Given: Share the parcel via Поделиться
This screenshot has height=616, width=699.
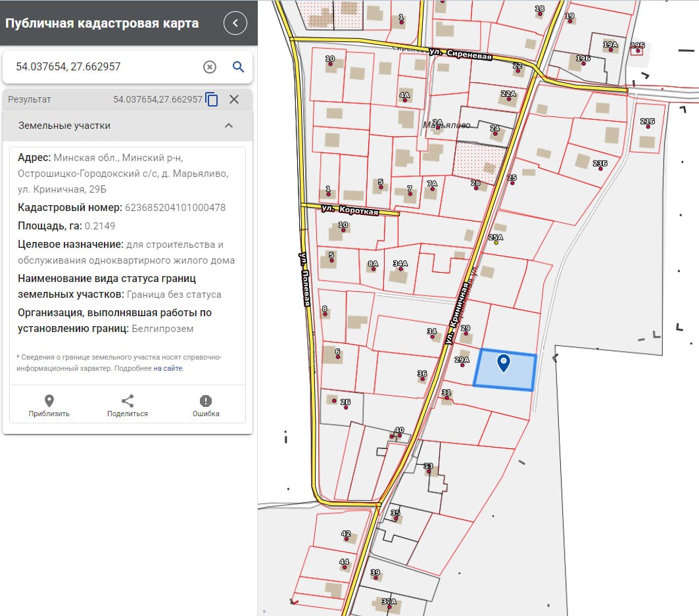Looking at the screenshot, I should (x=128, y=406).
